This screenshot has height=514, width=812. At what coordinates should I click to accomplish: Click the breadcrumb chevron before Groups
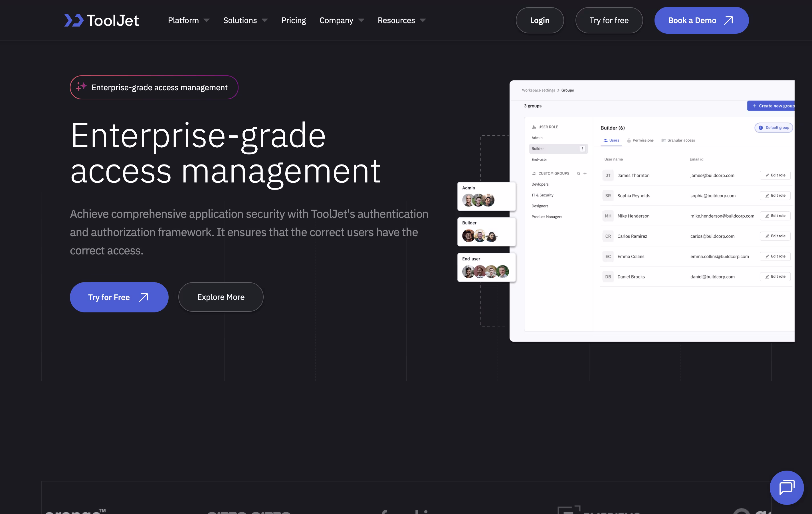(558, 90)
